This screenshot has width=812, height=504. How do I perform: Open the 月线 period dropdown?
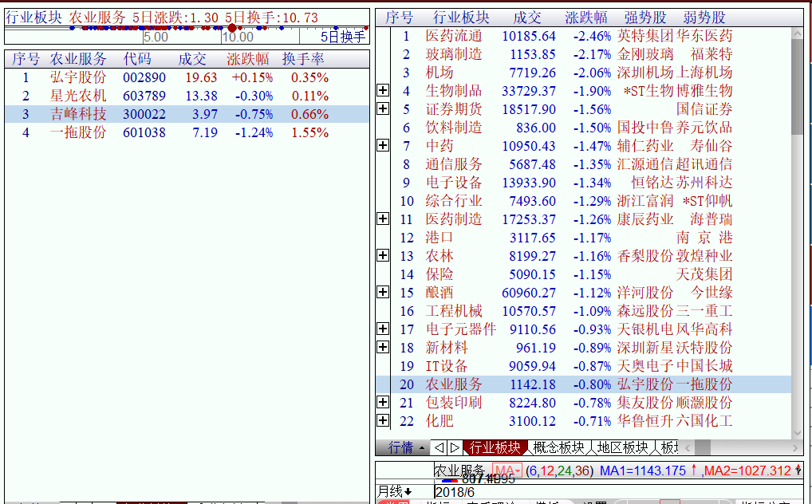(394, 491)
